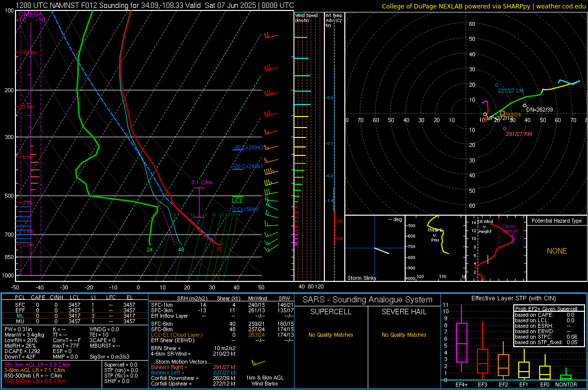The width and height of the screenshot is (588, 390).
Task: Click the -20 C=24841' height label
Action: 248,166
